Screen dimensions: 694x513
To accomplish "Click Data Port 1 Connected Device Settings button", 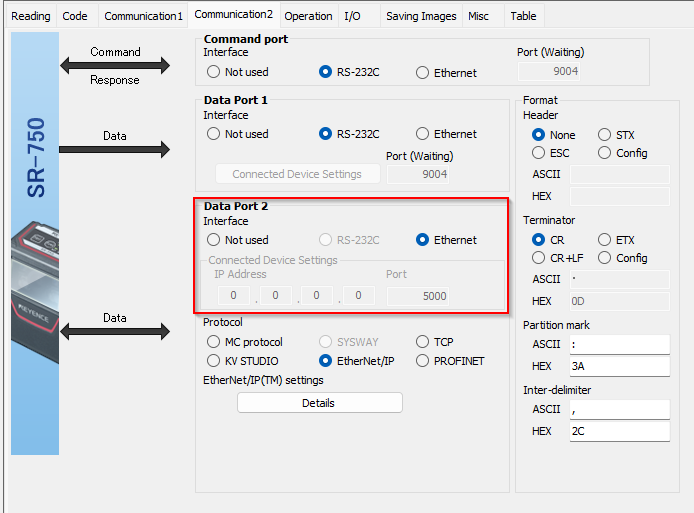I will pyautogui.click(x=297, y=174).
